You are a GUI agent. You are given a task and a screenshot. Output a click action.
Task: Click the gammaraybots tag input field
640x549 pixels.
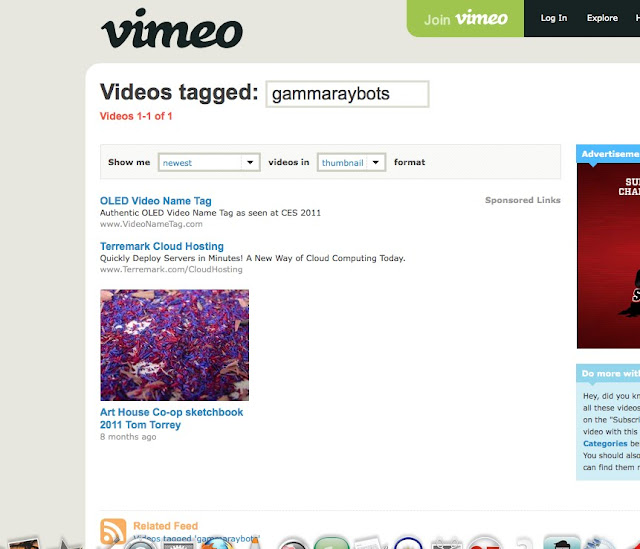pos(347,94)
